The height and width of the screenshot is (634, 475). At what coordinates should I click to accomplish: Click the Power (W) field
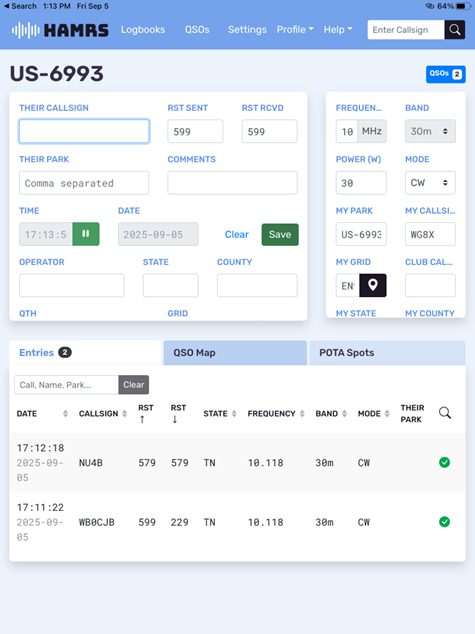pos(361,182)
